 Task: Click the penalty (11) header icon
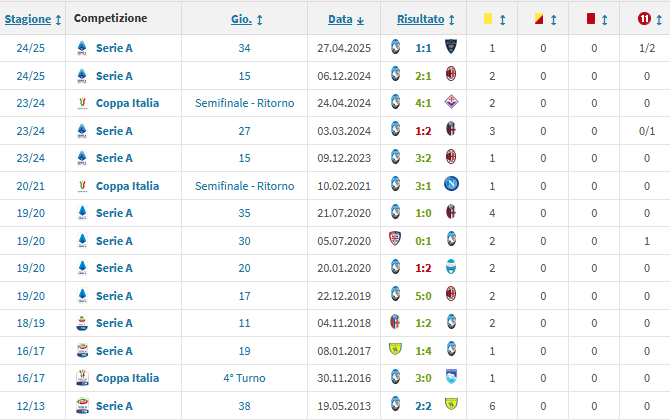644,18
